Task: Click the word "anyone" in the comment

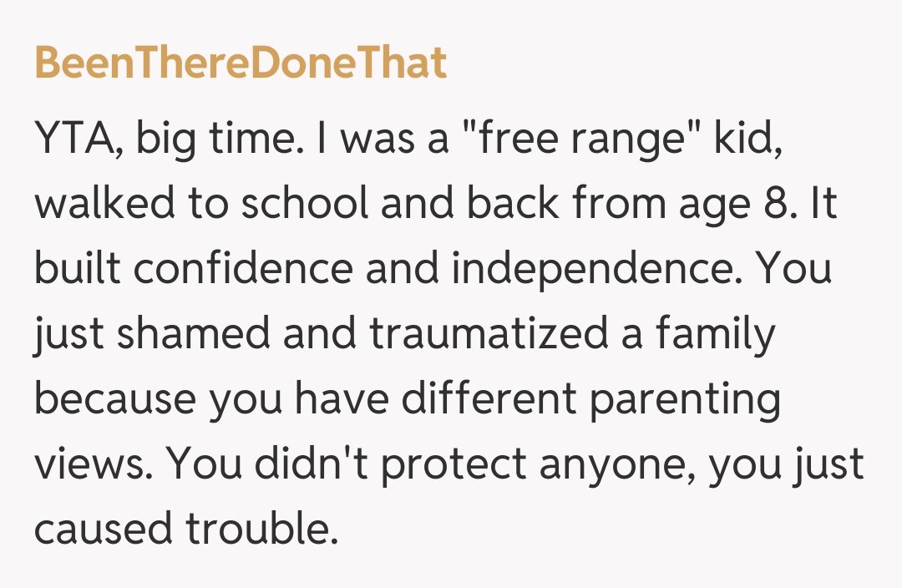Action: [618, 465]
